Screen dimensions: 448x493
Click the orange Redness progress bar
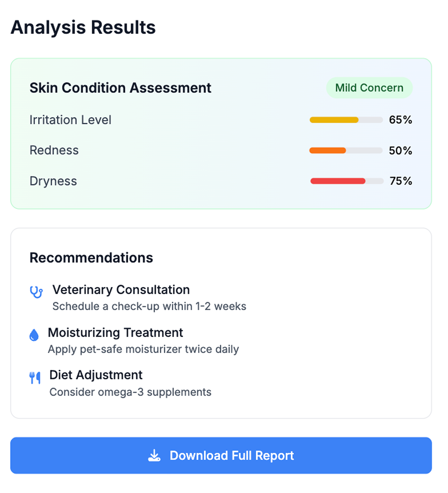click(346, 150)
